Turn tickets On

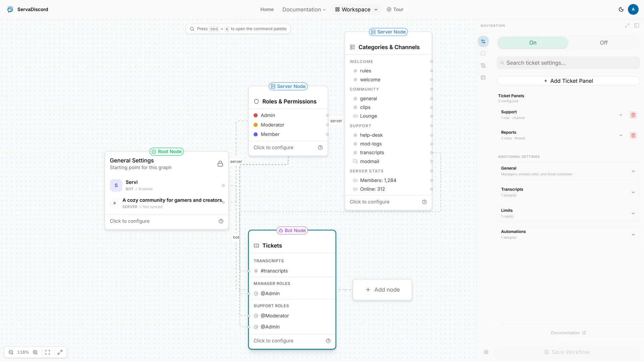point(533,43)
